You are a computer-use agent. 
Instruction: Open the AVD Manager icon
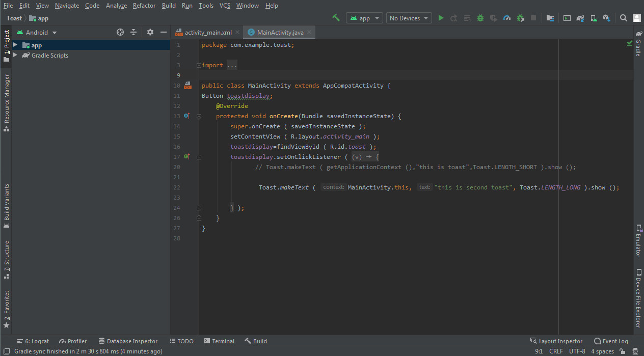[x=594, y=18]
